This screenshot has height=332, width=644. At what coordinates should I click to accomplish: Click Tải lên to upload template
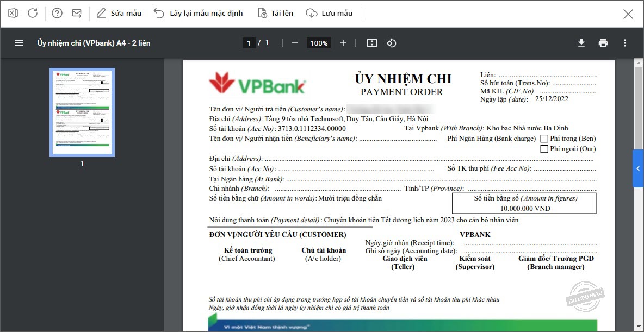click(276, 13)
